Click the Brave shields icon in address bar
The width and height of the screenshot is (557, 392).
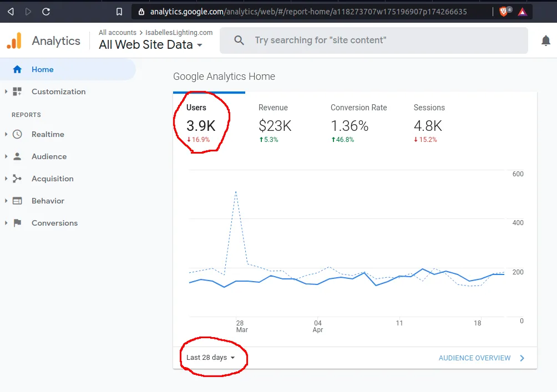pyautogui.click(x=504, y=11)
